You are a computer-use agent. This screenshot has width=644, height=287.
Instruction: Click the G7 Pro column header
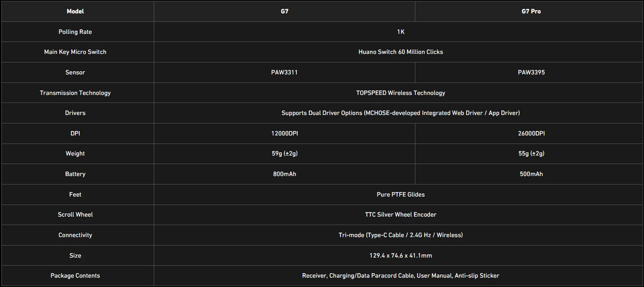(x=531, y=11)
